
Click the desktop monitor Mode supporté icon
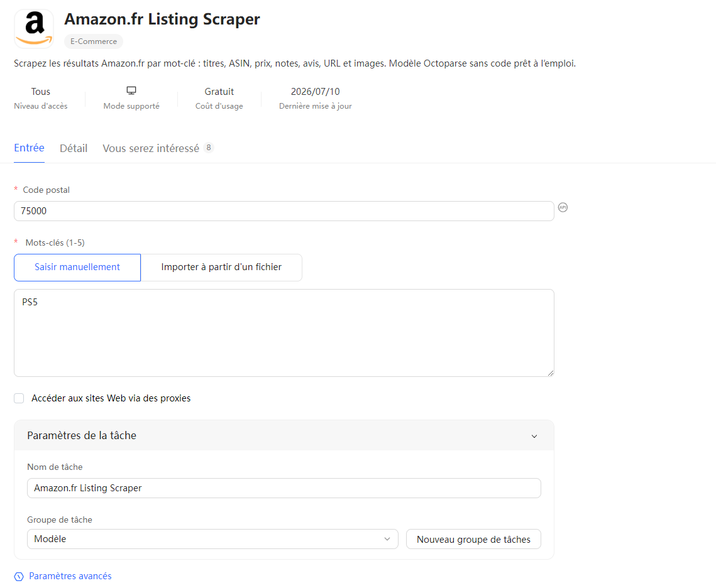point(131,90)
